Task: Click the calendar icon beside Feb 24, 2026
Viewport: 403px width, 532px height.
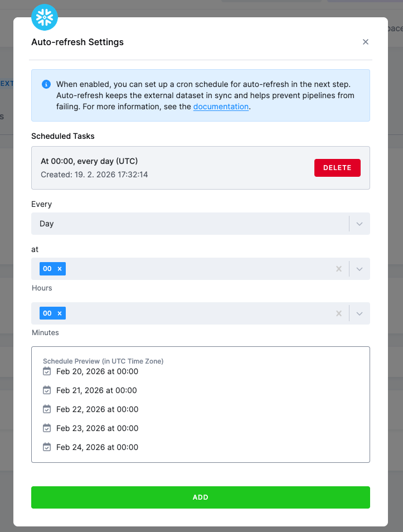Action: tap(47, 447)
